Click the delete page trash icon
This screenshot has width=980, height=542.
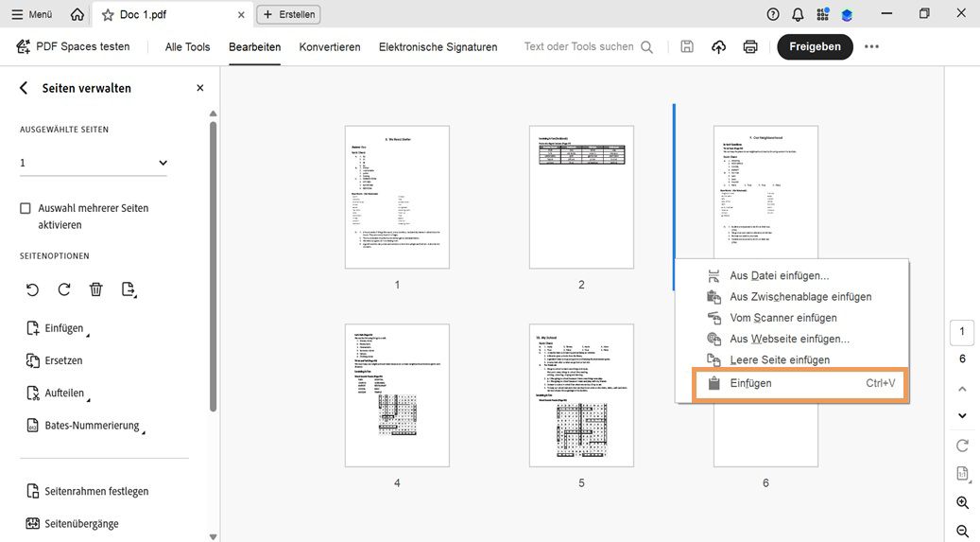(95, 289)
